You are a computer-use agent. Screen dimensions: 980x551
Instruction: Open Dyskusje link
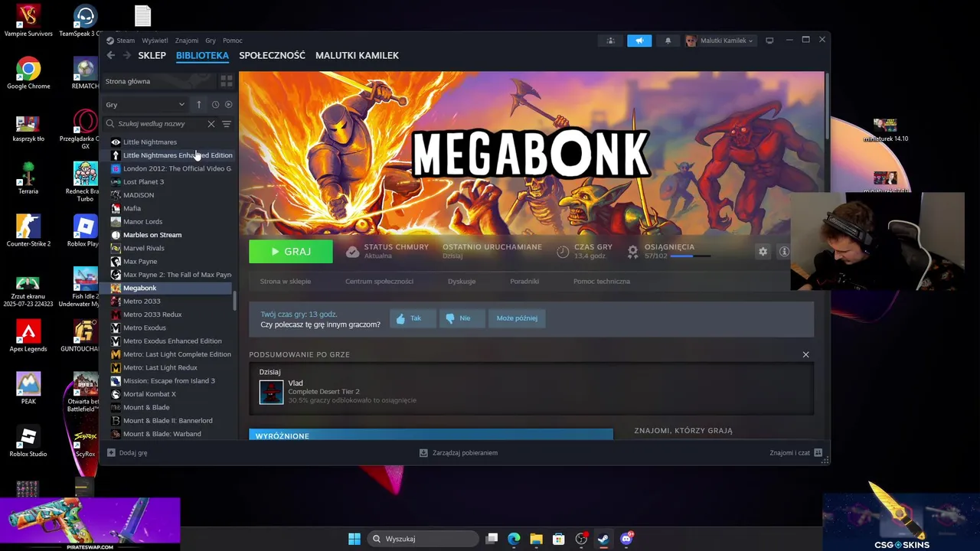coord(462,281)
